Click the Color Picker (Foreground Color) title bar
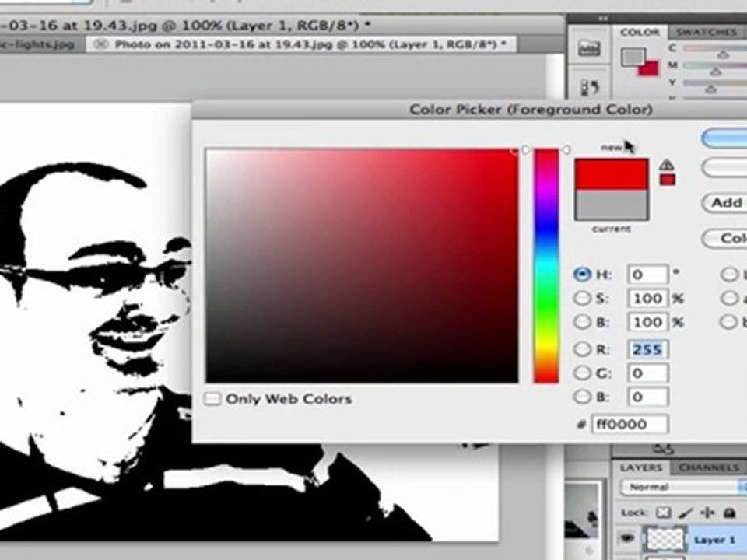The height and width of the screenshot is (560, 747). pos(469,110)
